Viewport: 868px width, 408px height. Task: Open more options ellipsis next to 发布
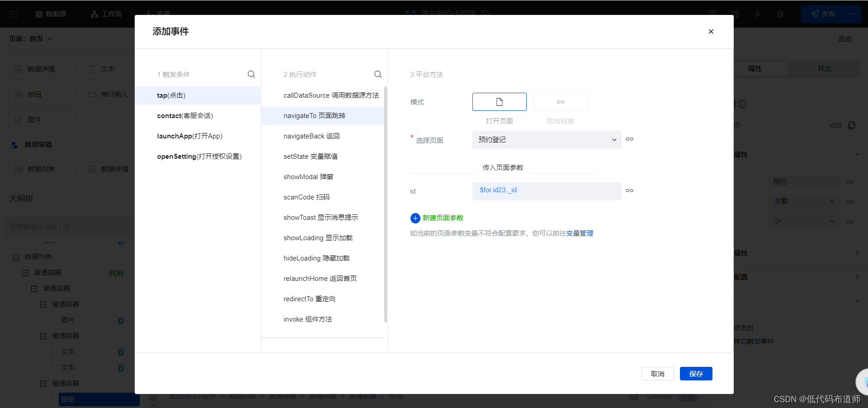pos(852,14)
